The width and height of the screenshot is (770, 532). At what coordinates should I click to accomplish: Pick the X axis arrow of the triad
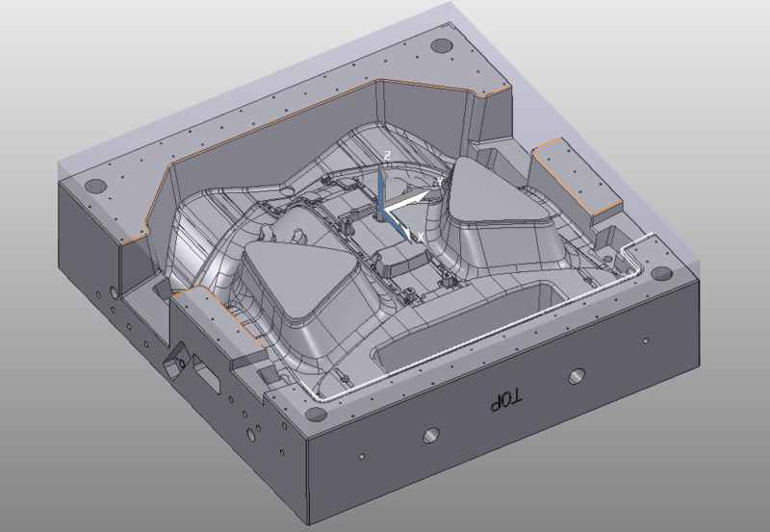[x=398, y=226]
